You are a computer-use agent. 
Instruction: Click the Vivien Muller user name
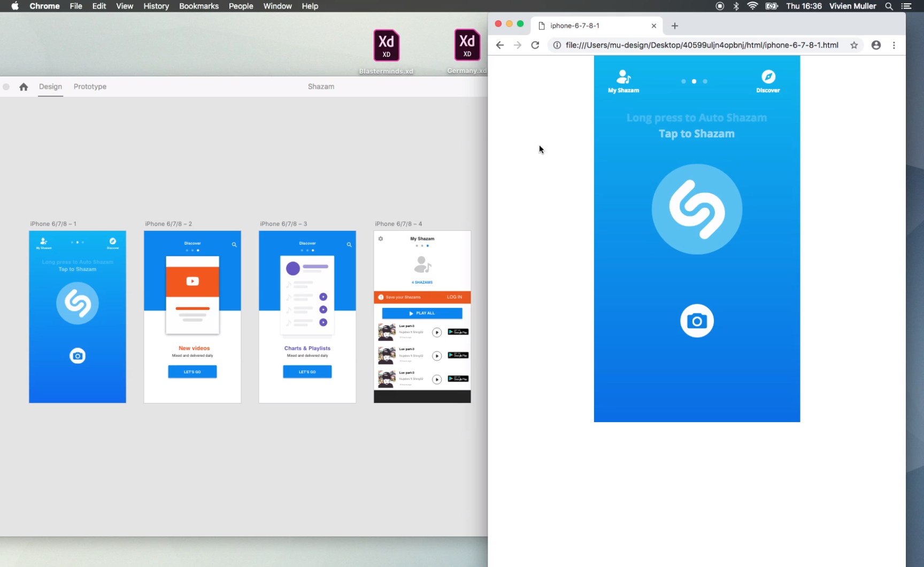[x=852, y=6]
